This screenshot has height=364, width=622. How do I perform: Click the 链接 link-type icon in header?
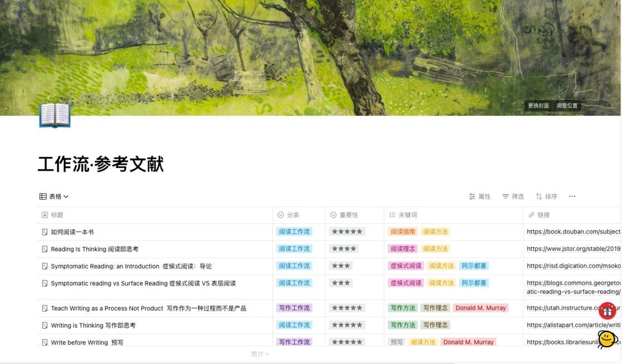531,215
